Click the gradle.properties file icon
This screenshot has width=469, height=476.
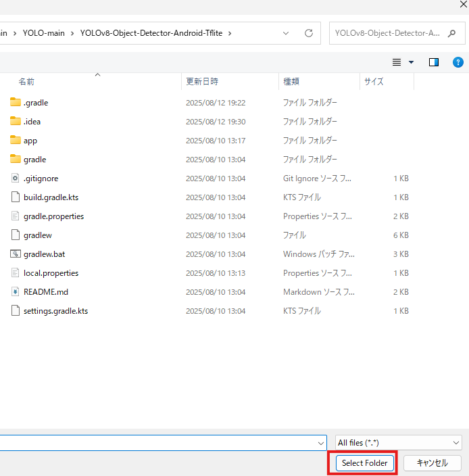tap(15, 216)
